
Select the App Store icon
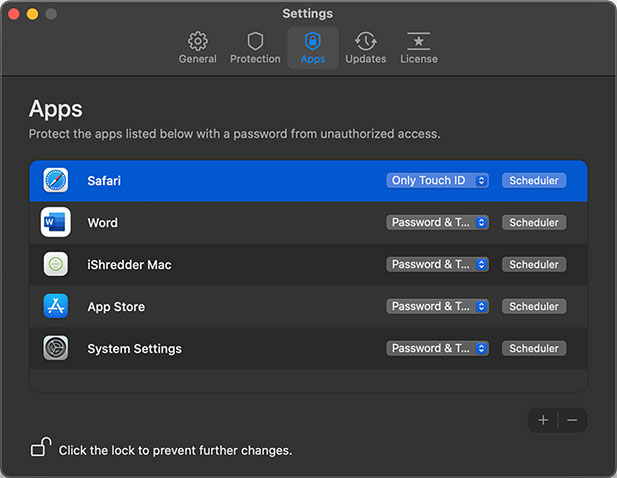coord(56,307)
